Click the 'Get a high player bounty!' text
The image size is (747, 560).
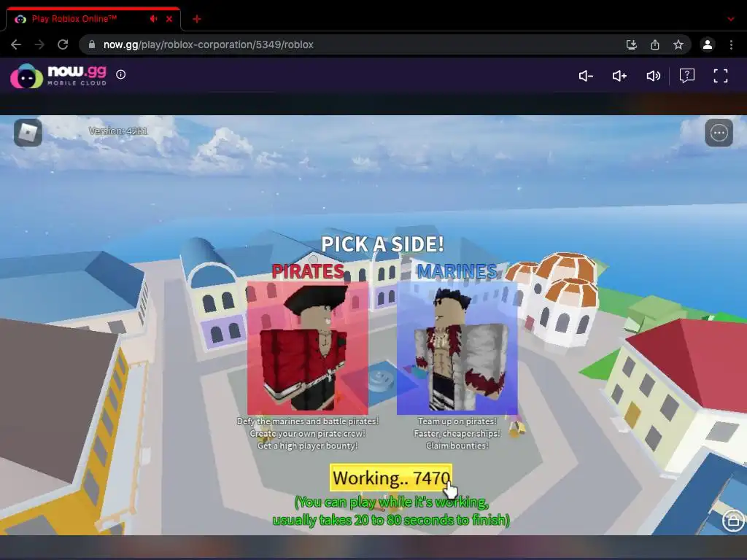[x=308, y=446]
